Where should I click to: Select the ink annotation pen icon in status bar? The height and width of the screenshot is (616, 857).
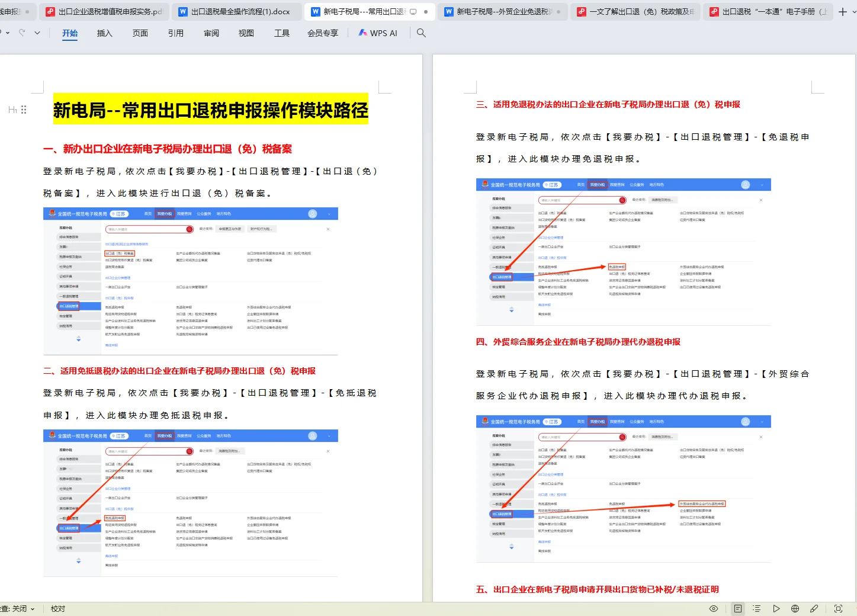click(814, 608)
